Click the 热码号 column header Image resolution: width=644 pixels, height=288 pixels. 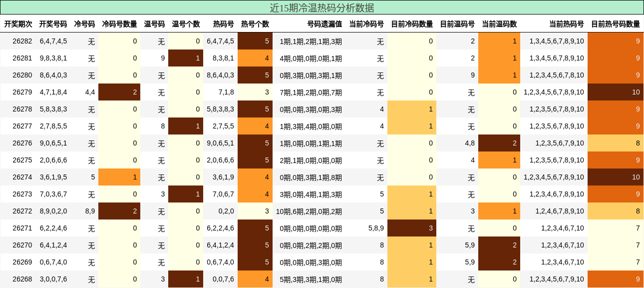click(224, 24)
